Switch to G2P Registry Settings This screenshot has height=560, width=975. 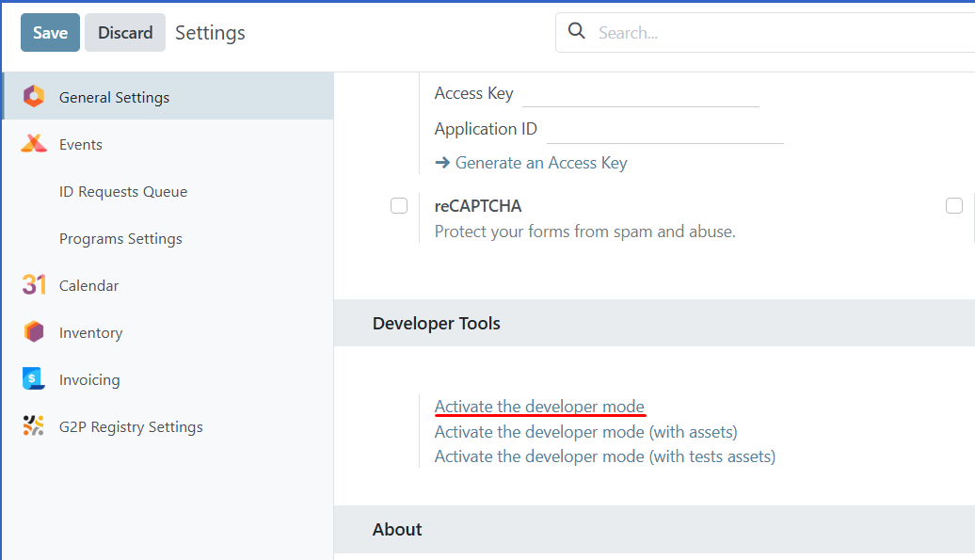[x=131, y=425]
